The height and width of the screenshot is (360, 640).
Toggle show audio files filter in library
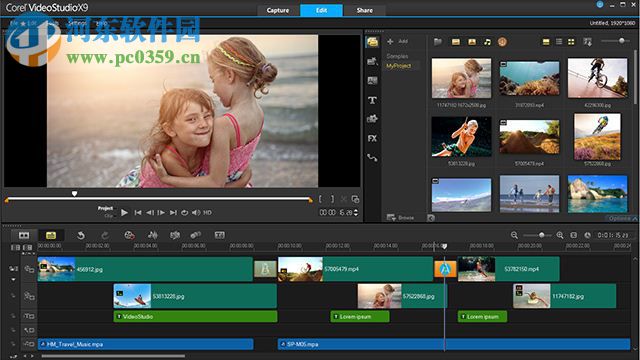coord(487,42)
